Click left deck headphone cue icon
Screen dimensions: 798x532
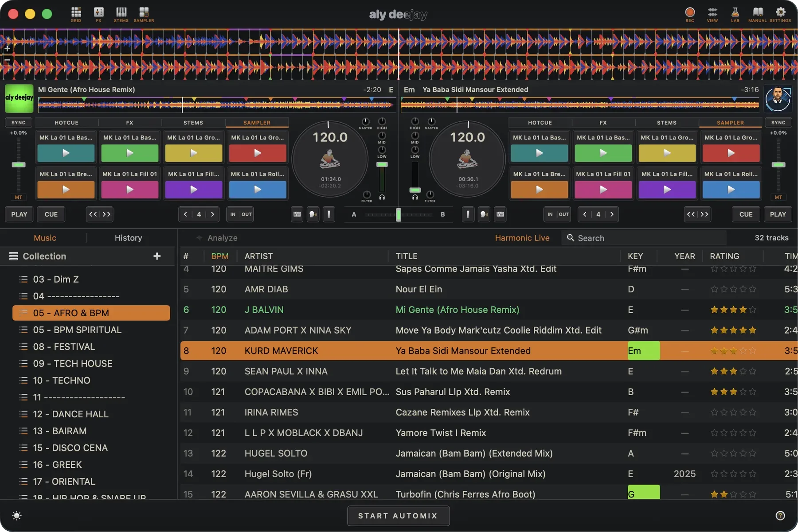382,197
